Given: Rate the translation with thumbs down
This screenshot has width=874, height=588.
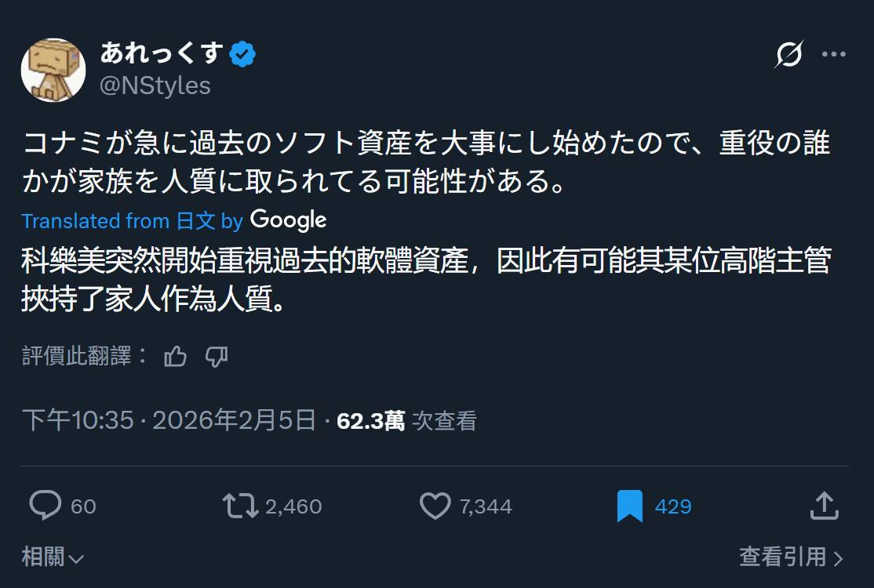Looking at the screenshot, I should [x=217, y=357].
